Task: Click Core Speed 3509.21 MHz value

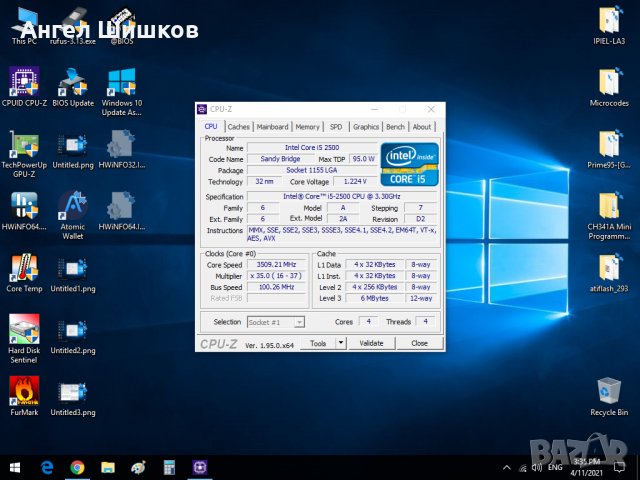Action: point(276,264)
